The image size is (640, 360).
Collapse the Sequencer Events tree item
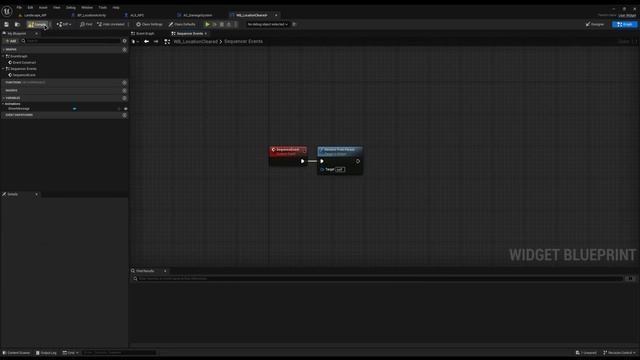[x=3, y=69]
